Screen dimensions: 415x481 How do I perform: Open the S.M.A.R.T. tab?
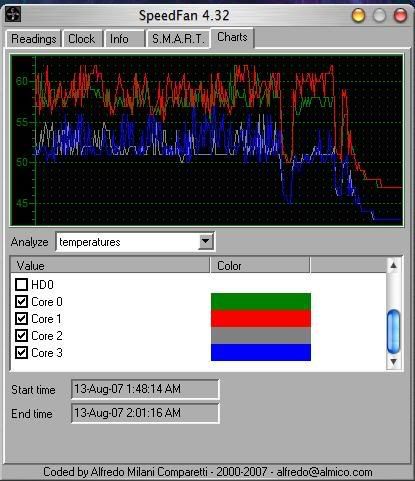[x=178, y=39]
